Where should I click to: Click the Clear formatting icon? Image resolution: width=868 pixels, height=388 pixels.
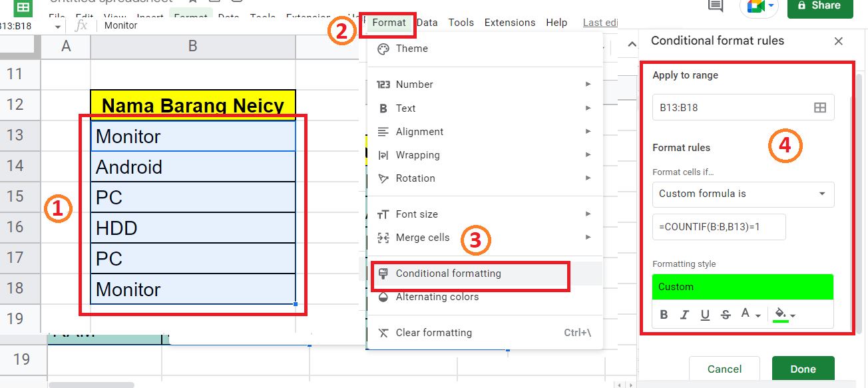click(x=383, y=333)
